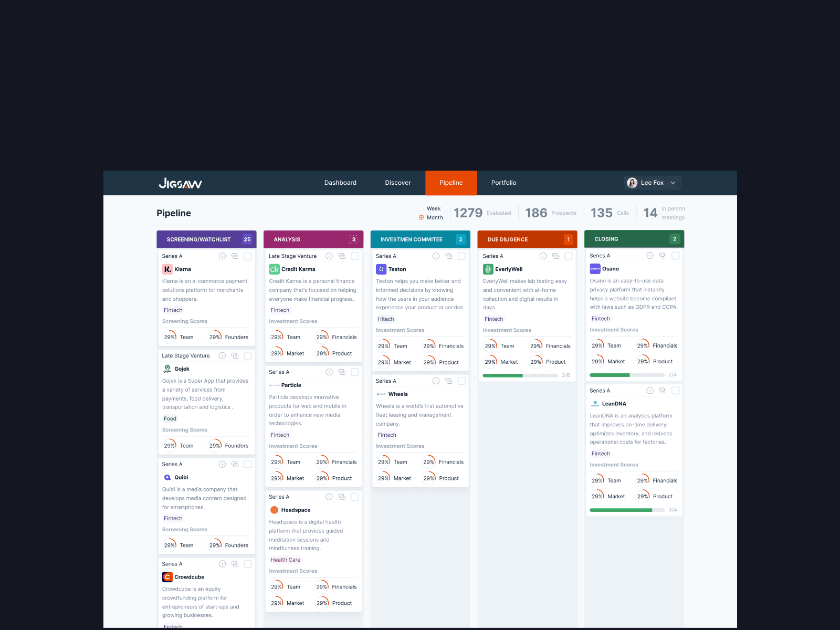The image size is (840, 630).
Task: Click EverlyWell 3/6 progress bar
Action: [x=520, y=375]
